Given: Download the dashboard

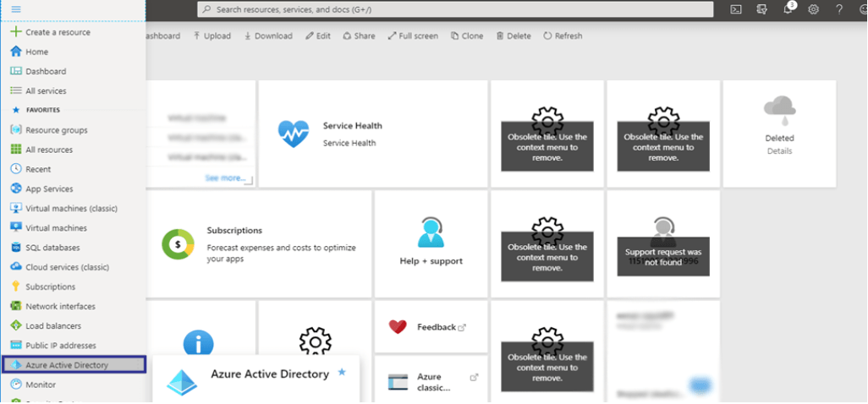Looking at the screenshot, I should click(x=268, y=36).
